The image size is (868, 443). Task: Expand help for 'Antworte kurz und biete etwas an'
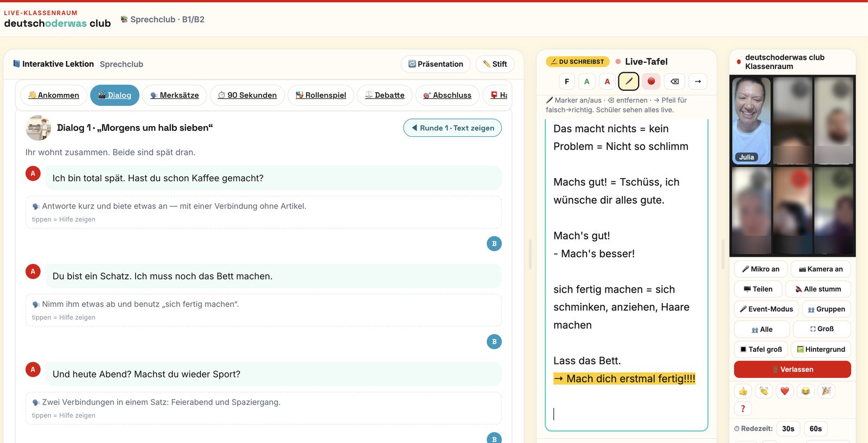tap(263, 212)
